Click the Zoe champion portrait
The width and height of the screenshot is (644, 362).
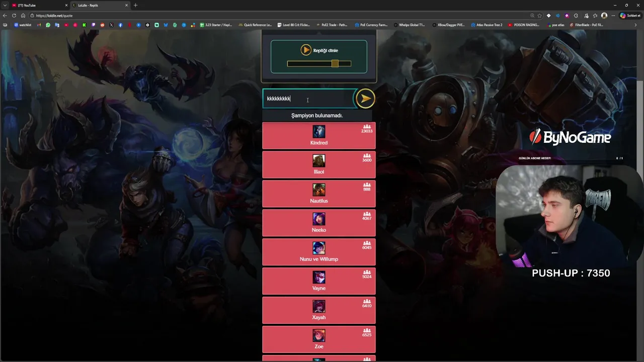(x=319, y=336)
